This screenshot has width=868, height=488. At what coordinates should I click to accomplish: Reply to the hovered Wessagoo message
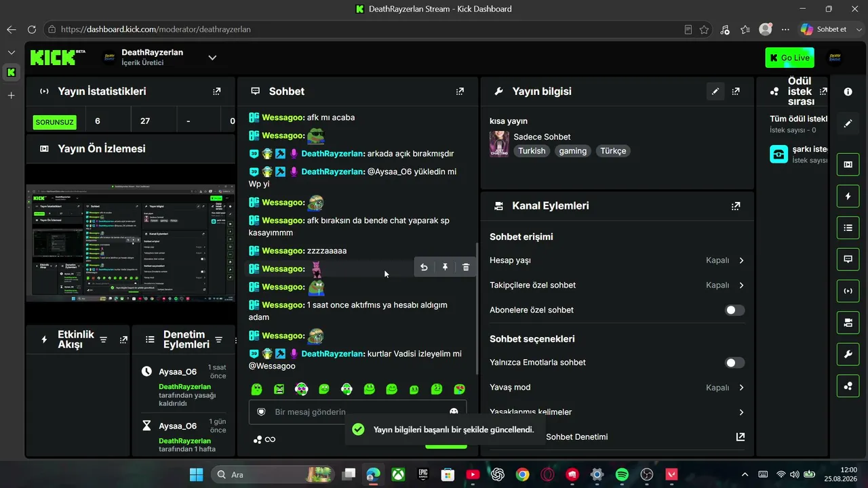point(424,267)
